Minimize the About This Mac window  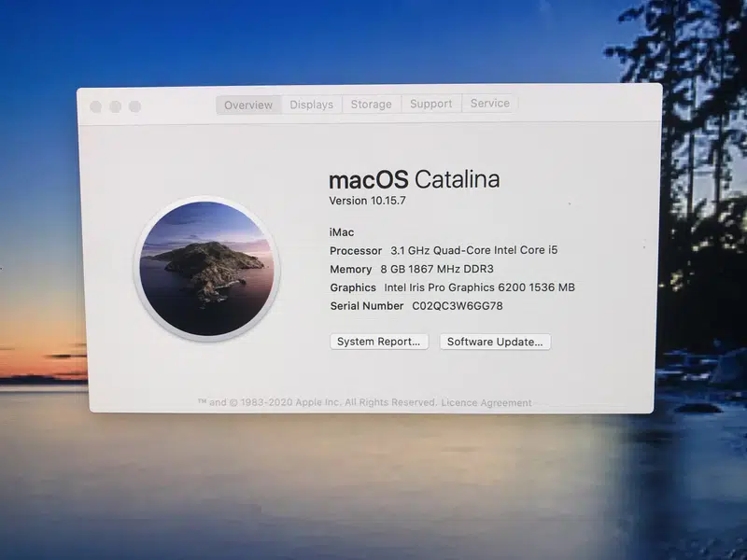point(115,106)
